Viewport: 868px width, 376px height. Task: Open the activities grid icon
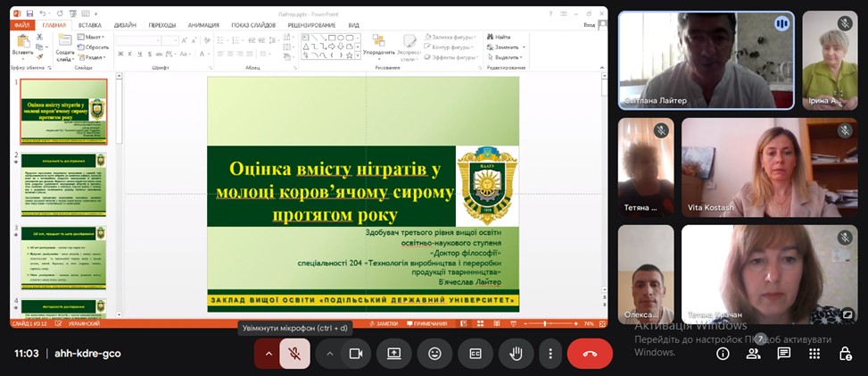click(x=814, y=353)
